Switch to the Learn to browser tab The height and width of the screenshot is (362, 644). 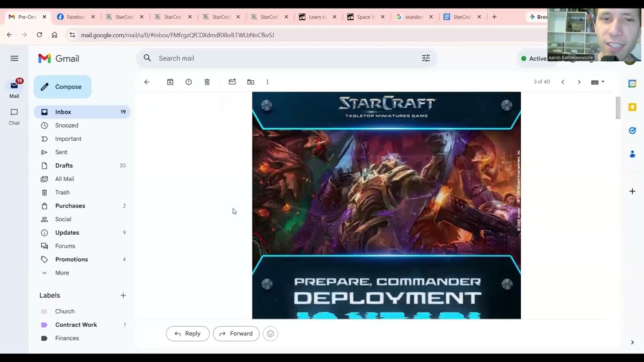coord(317,17)
